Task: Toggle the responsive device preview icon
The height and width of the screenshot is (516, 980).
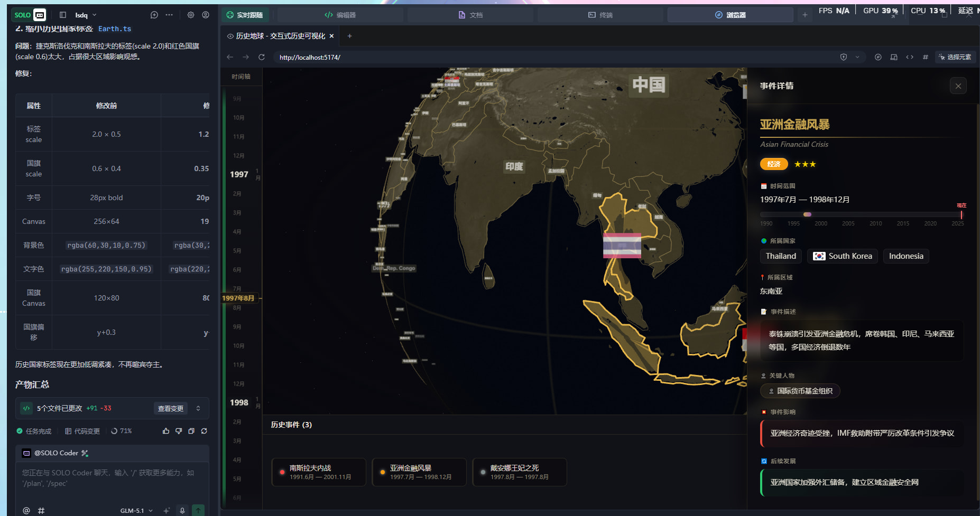Action: click(x=894, y=57)
